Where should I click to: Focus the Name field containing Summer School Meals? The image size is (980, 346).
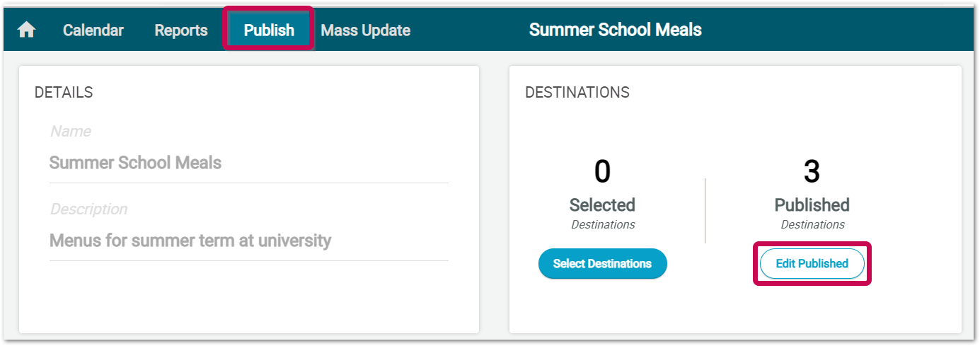(248, 163)
